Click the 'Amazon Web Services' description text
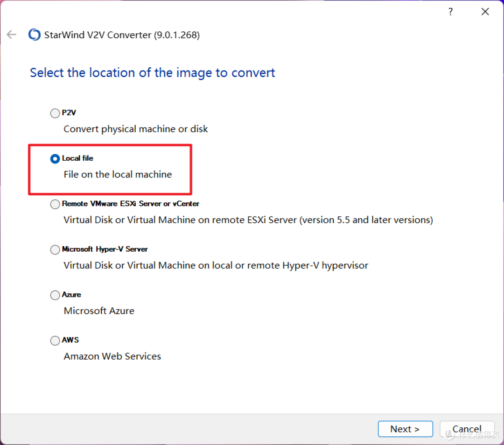The width and height of the screenshot is (504, 445). [112, 356]
